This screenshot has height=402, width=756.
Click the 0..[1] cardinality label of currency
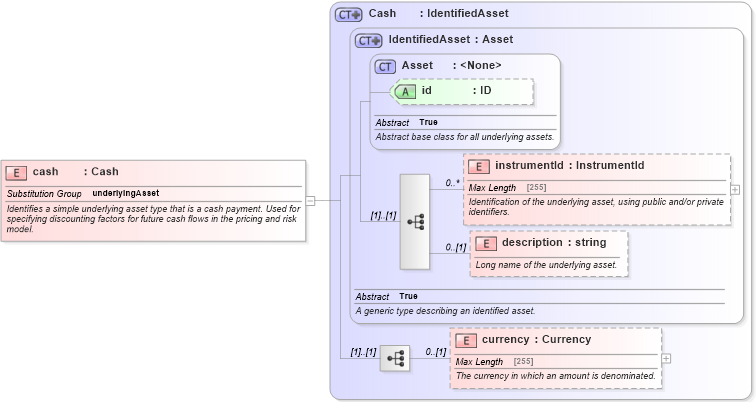(436, 352)
